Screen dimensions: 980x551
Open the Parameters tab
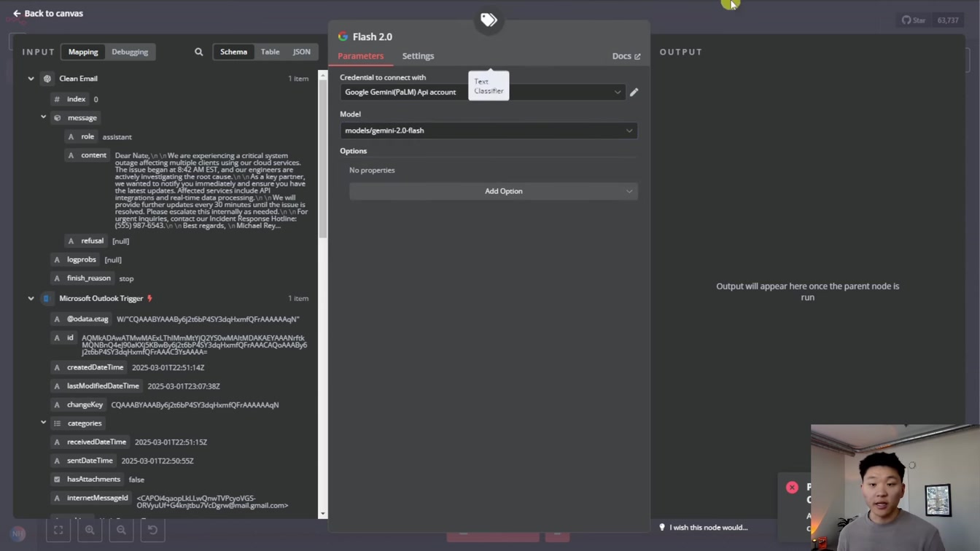360,56
